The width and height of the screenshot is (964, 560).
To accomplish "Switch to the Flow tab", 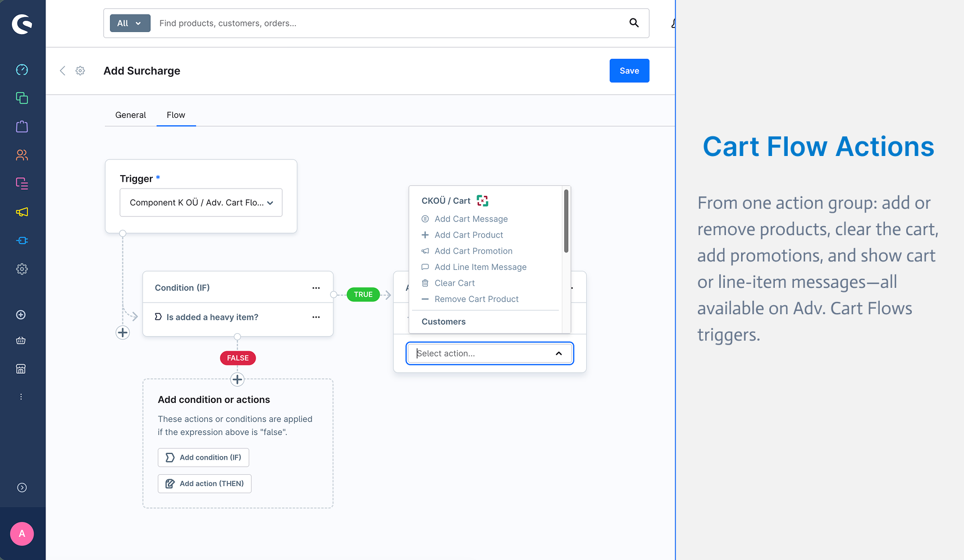I will point(176,115).
